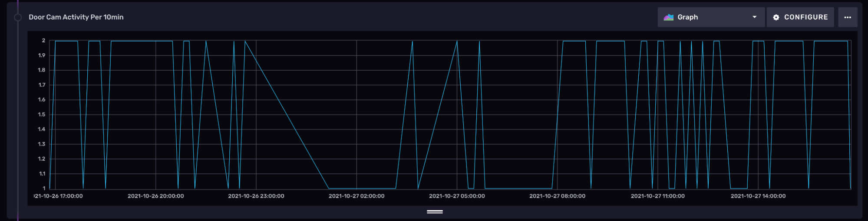The height and width of the screenshot is (221, 868).
Task: Click the 2021-10-27 08:00:00 axis label
Action: (557, 196)
